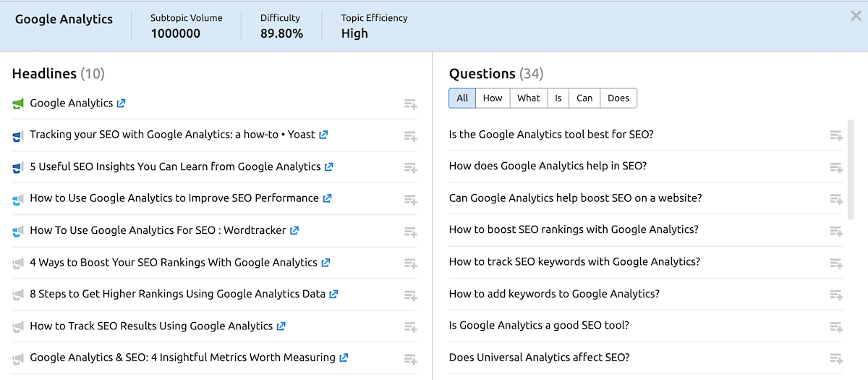The height and width of the screenshot is (380, 868).
Task: Click megaphone icon beside 4 Ways to Boost headline
Action: click(x=18, y=263)
